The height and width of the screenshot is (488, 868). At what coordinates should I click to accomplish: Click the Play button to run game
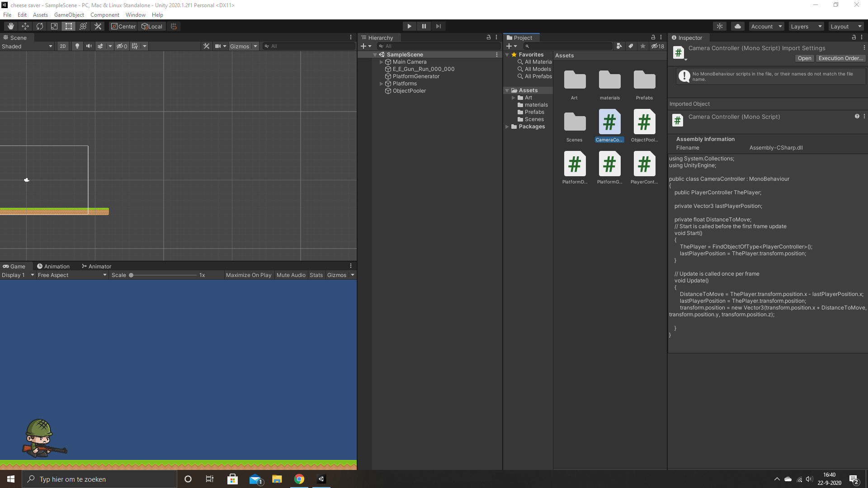pyautogui.click(x=409, y=26)
